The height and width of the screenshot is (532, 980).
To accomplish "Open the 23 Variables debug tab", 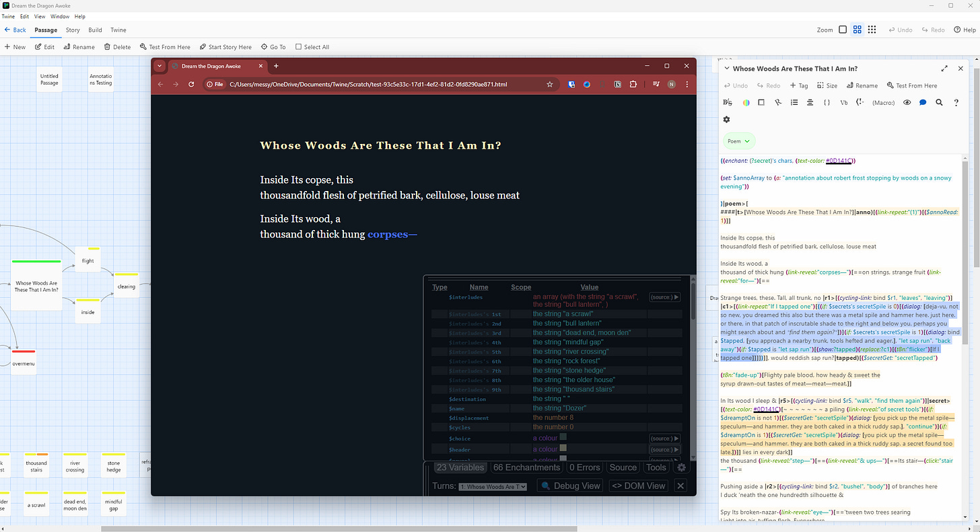I will (x=460, y=467).
